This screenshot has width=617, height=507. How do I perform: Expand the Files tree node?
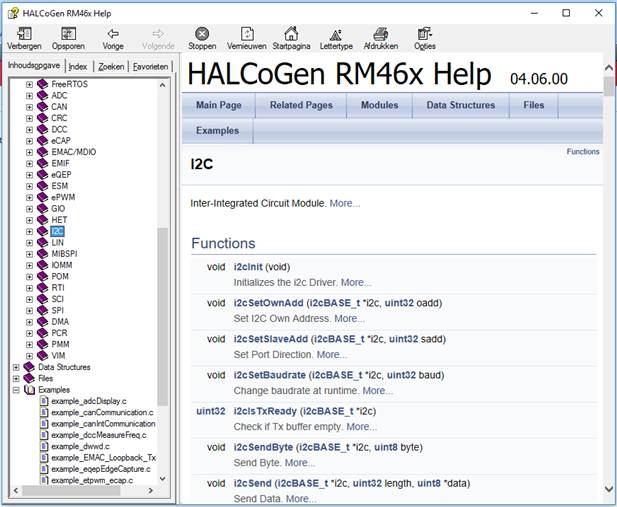16,379
